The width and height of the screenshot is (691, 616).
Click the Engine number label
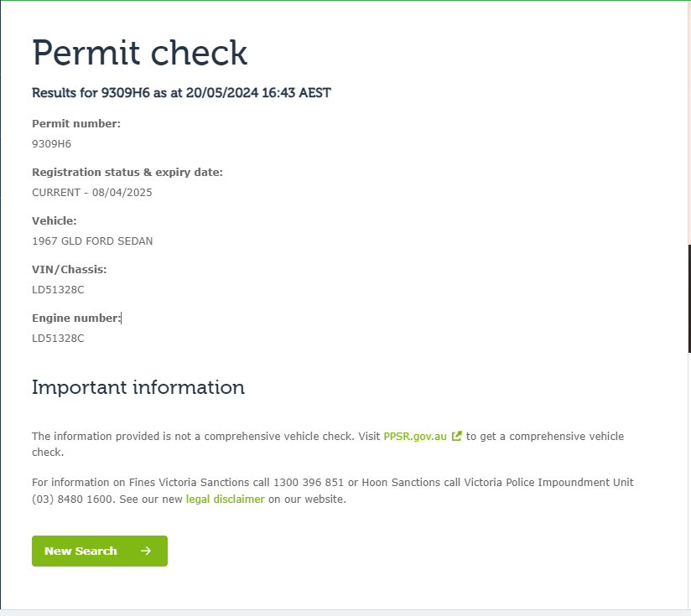(x=76, y=318)
